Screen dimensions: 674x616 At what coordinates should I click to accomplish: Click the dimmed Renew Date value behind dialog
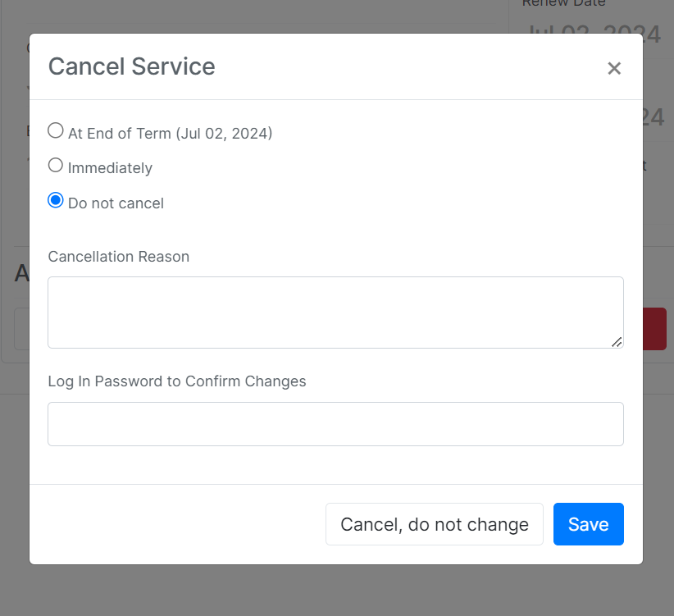point(652,34)
